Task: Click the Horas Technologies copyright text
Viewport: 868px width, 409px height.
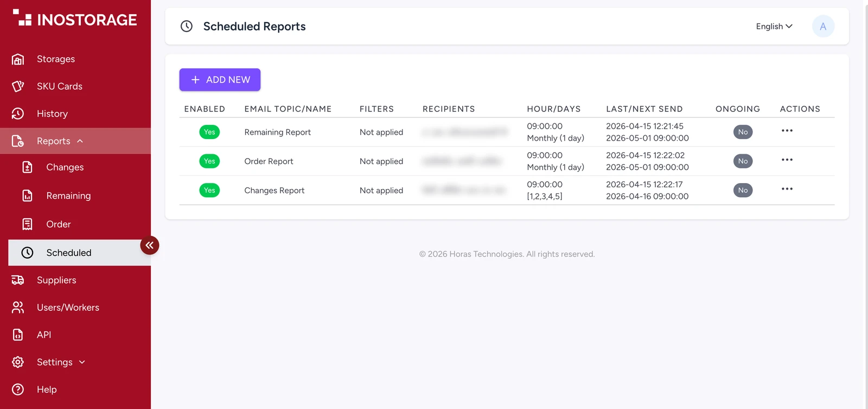Action: coord(507,254)
